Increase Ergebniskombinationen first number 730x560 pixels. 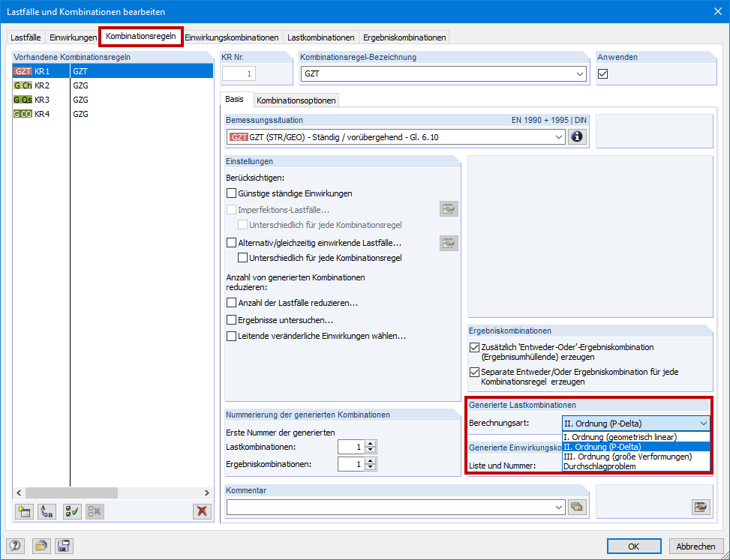(371, 461)
